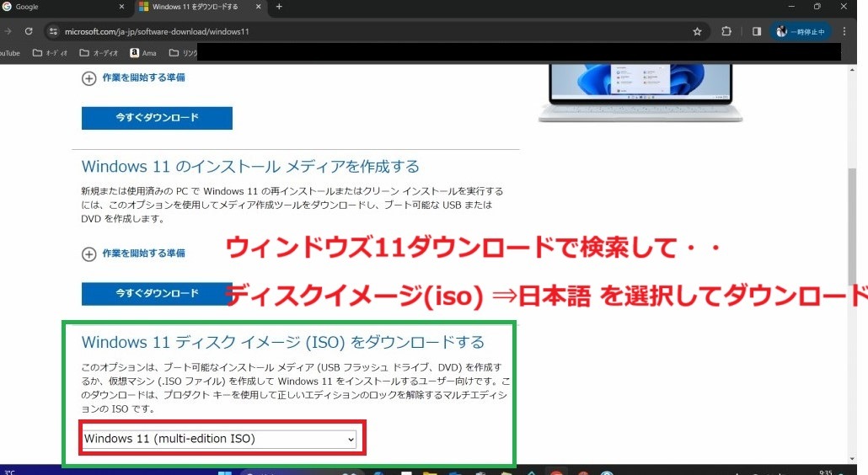Open the リンク bookmark folder
Screen dimensions: 868x475
click(183, 53)
